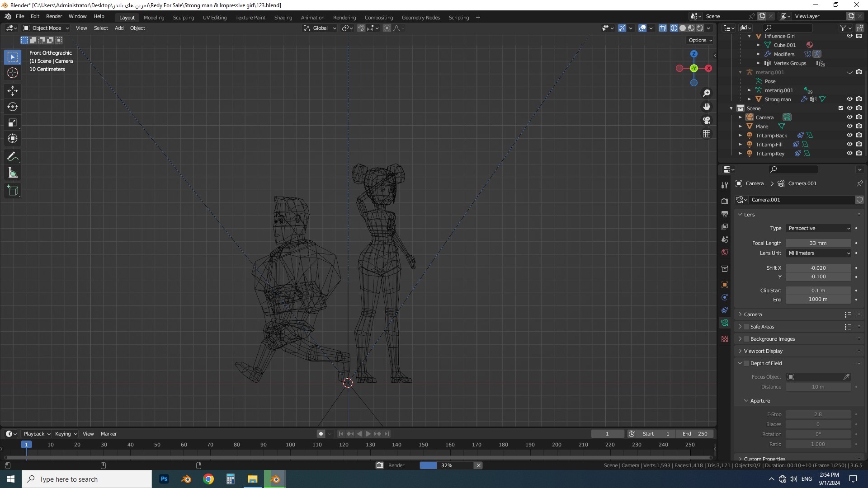
Task: Click the Shift X value field
Action: (x=818, y=268)
